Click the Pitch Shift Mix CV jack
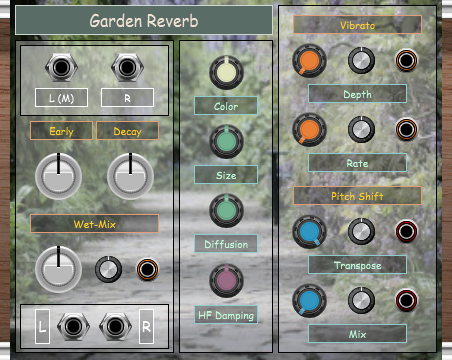This screenshot has height=360, width=452. [406, 300]
